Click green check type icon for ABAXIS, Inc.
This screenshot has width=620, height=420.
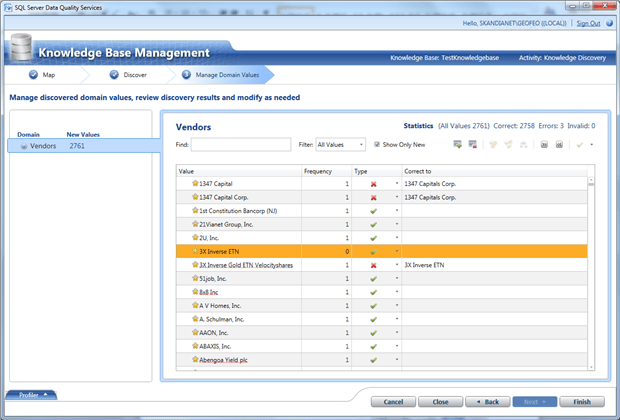pyautogui.click(x=373, y=347)
